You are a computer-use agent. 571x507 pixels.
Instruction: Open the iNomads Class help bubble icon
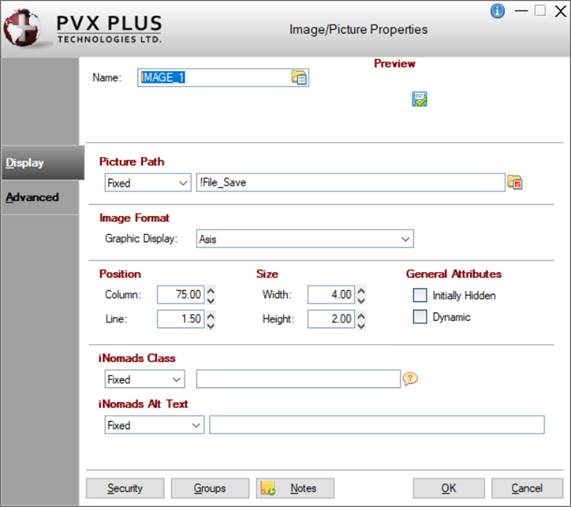point(410,379)
